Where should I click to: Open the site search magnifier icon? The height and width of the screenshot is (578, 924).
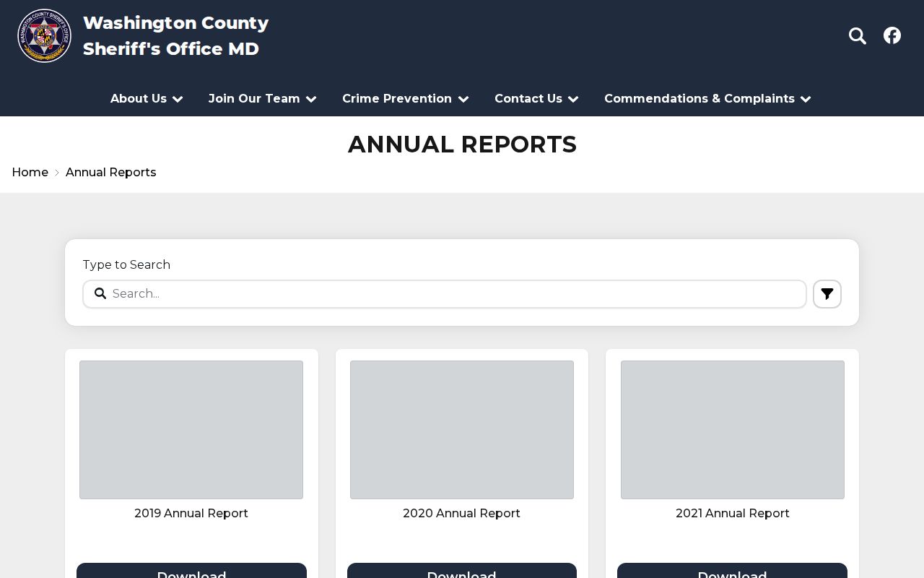point(857,35)
